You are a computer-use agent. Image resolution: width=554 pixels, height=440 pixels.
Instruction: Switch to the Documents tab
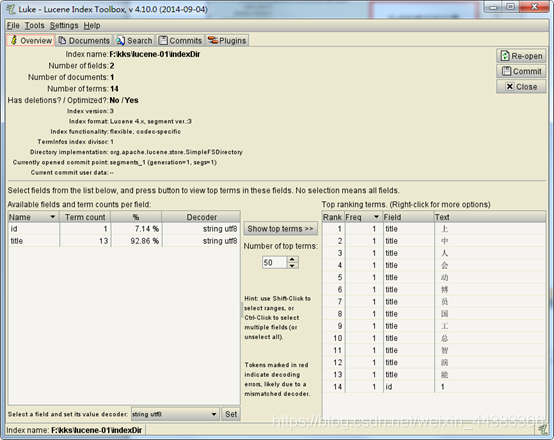pos(84,41)
